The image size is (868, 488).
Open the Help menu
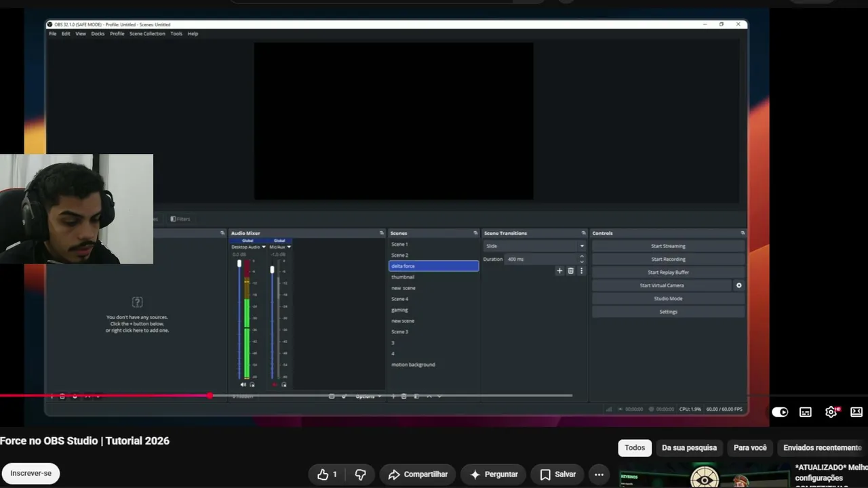193,33
